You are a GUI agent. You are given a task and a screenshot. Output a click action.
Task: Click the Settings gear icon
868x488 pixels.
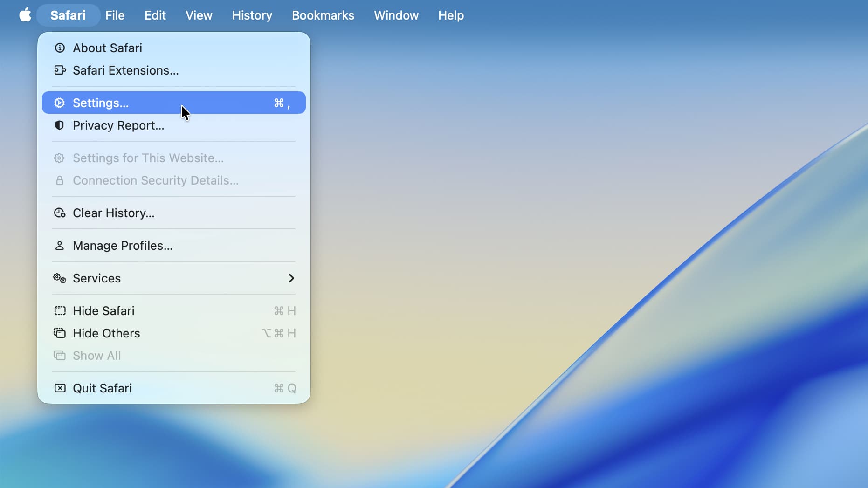(x=59, y=103)
